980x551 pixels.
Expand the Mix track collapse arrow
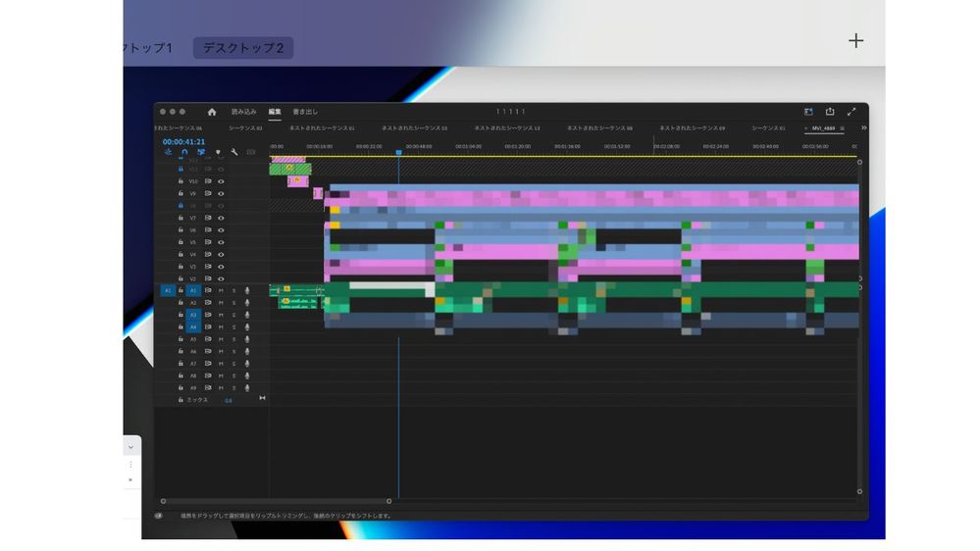click(262, 398)
